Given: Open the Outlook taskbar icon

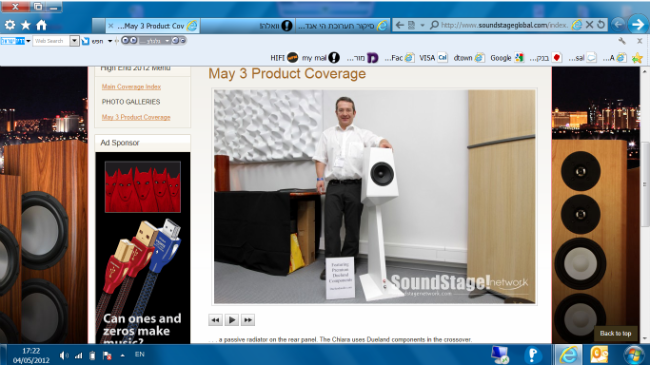Looking at the screenshot, I should [599, 355].
